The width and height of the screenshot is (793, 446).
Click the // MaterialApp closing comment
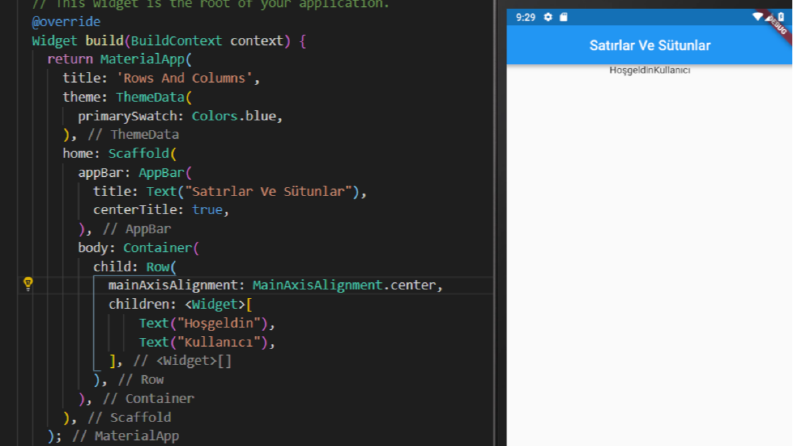point(125,436)
